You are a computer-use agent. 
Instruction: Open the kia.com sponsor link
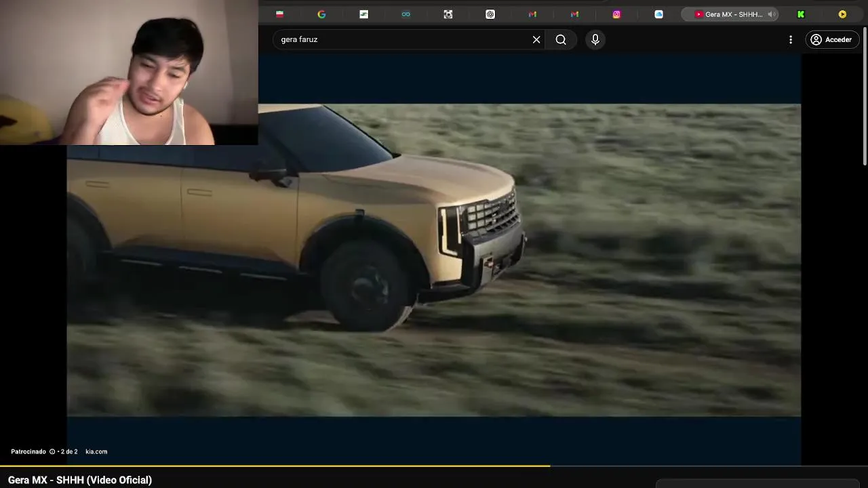(96, 451)
